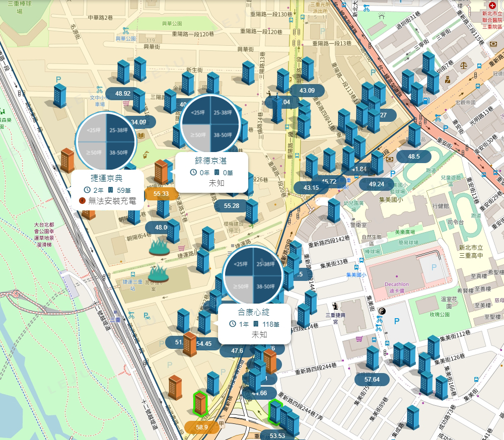Click the yin-yang temple icon on 集美街
The width and height of the screenshot is (504, 440).
pyautogui.click(x=382, y=311)
